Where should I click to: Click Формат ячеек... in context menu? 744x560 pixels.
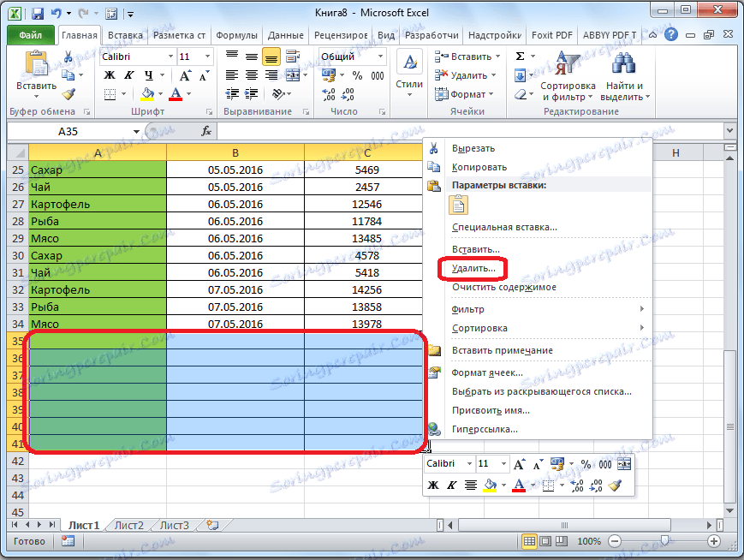pos(487,372)
